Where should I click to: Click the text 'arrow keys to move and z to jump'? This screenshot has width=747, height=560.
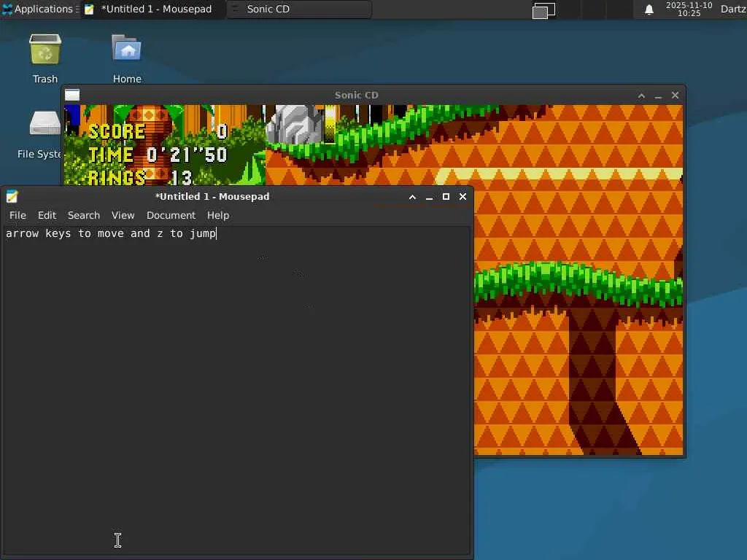(x=111, y=233)
